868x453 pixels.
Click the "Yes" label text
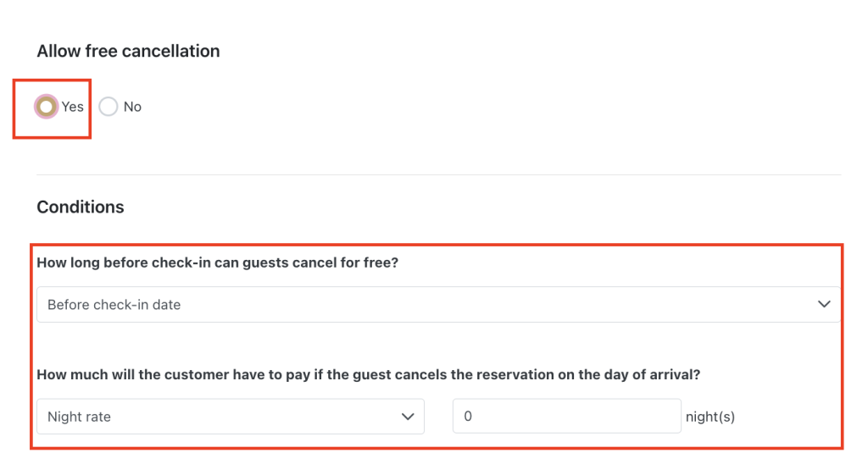pos(73,107)
